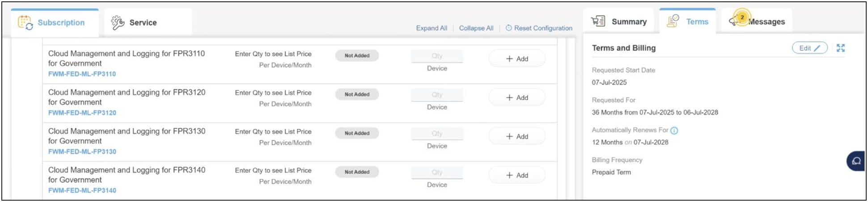Open the chat support bubble icon
Image resolution: width=868 pixels, height=202 pixels.
[x=856, y=161]
